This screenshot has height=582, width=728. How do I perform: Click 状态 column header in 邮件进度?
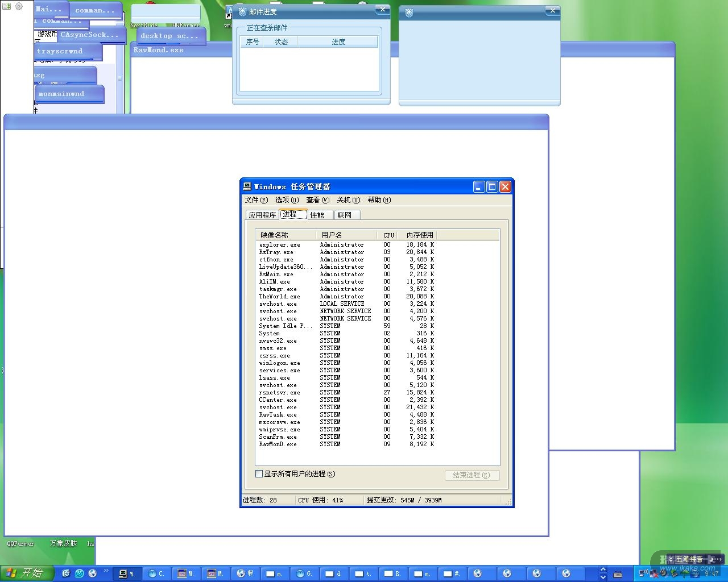coord(281,42)
